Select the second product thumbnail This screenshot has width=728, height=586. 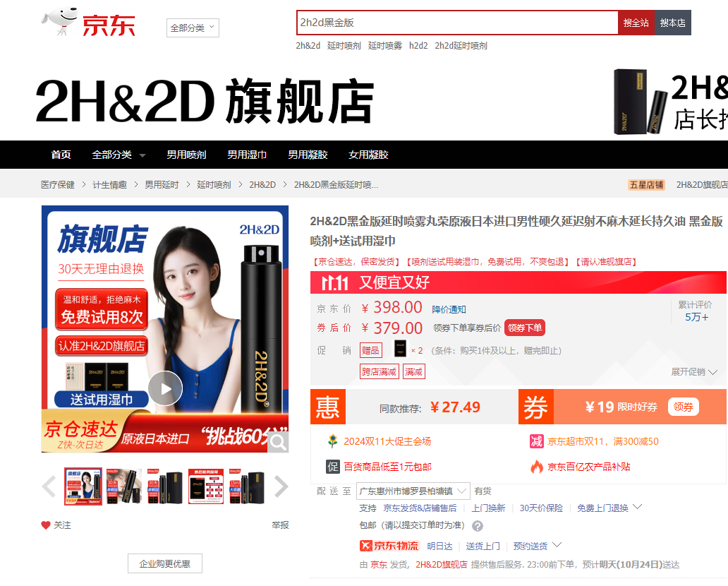[x=124, y=486]
